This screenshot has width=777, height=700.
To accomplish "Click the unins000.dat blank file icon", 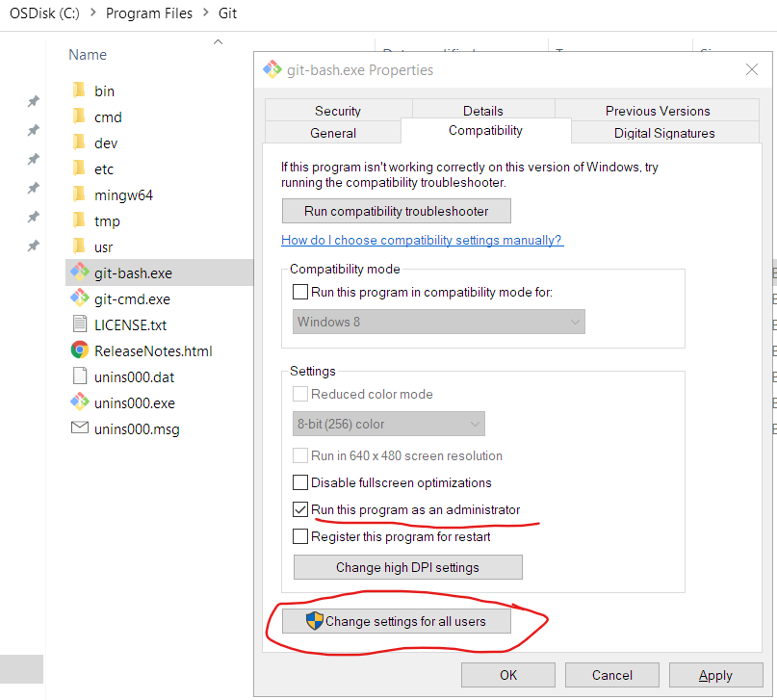I will pyautogui.click(x=79, y=376).
